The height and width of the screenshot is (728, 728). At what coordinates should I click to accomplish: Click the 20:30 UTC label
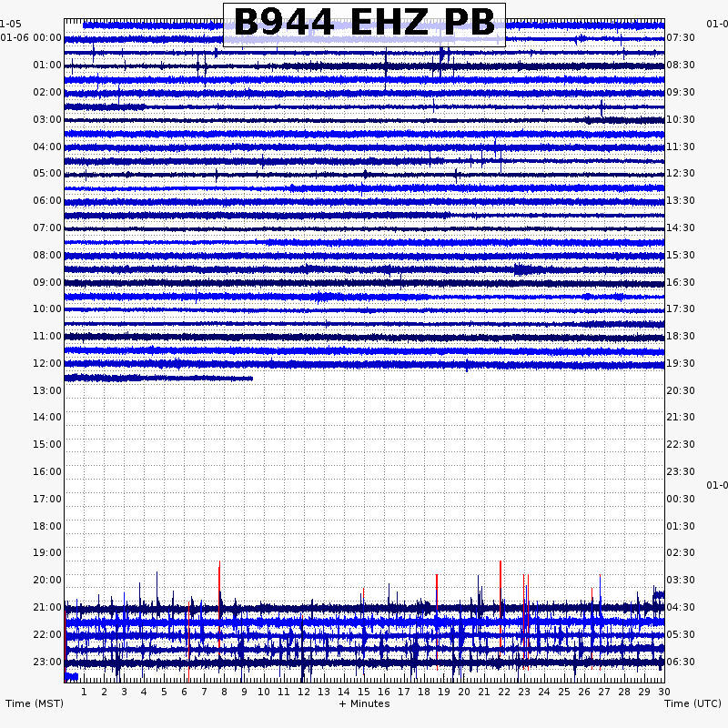[x=681, y=390]
